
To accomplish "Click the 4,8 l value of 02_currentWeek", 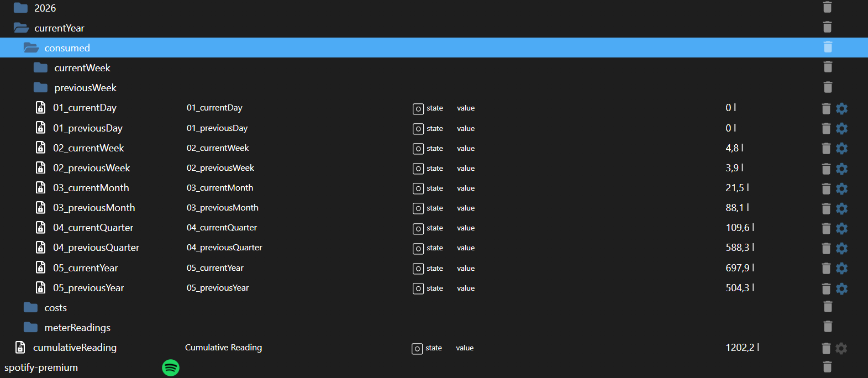I will (735, 148).
